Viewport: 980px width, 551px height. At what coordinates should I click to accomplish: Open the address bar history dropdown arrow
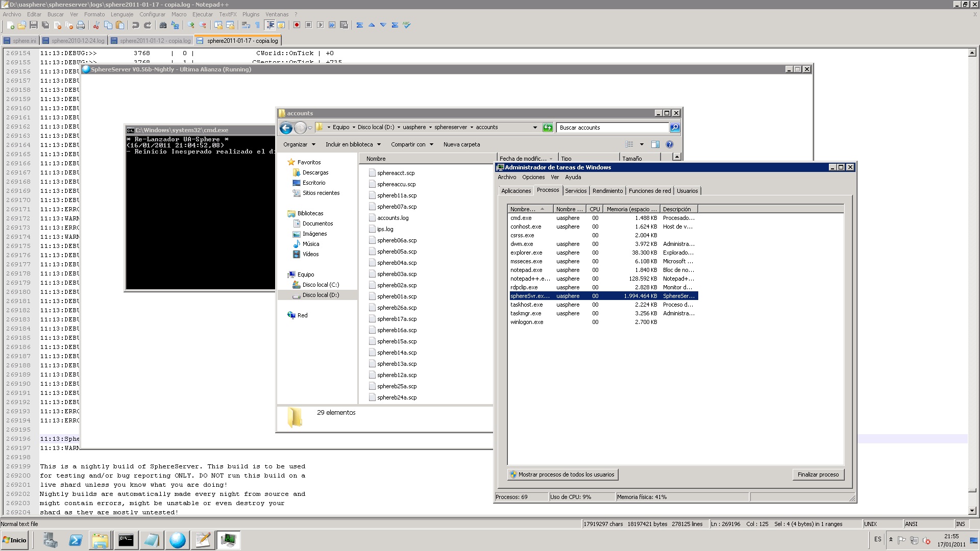tap(535, 128)
